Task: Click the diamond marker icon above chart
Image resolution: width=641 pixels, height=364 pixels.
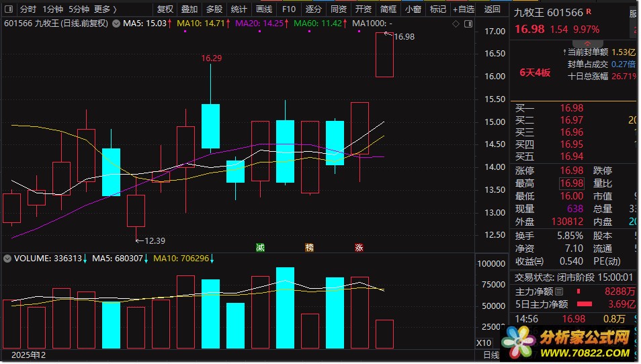Action: pos(456,24)
